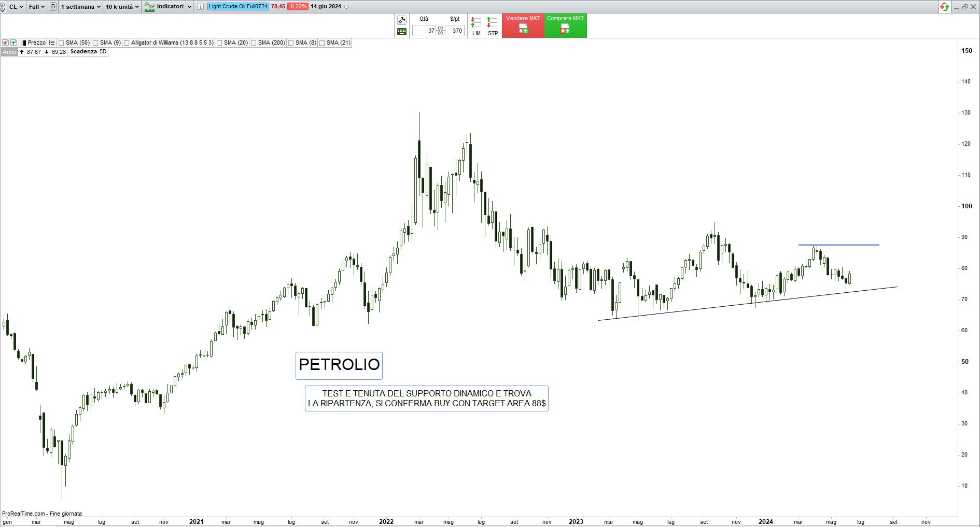Click the 2024 label on time axis
This screenshot has width=980, height=527.
click(766, 522)
